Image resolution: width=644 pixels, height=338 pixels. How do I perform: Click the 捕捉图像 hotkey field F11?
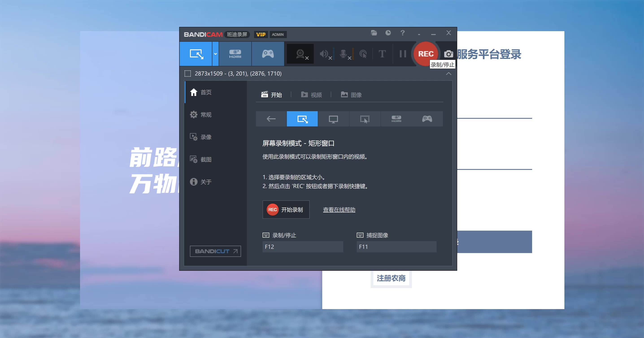click(x=396, y=247)
